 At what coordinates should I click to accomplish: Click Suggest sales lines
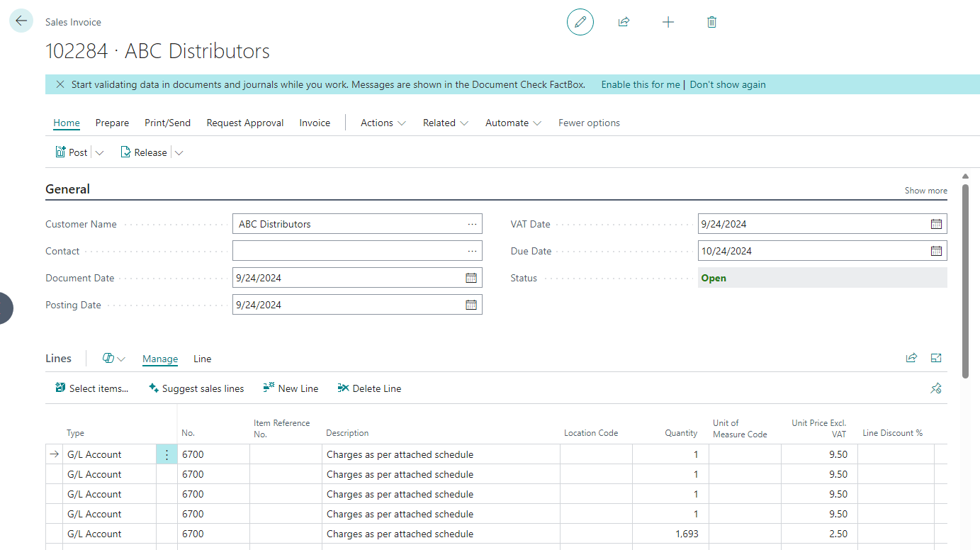[x=196, y=388]
